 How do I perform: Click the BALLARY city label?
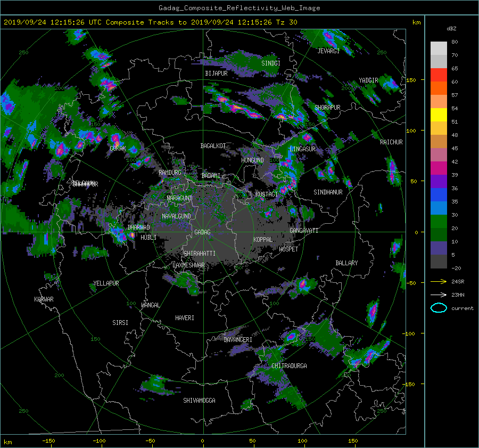(x=346, y=263)
